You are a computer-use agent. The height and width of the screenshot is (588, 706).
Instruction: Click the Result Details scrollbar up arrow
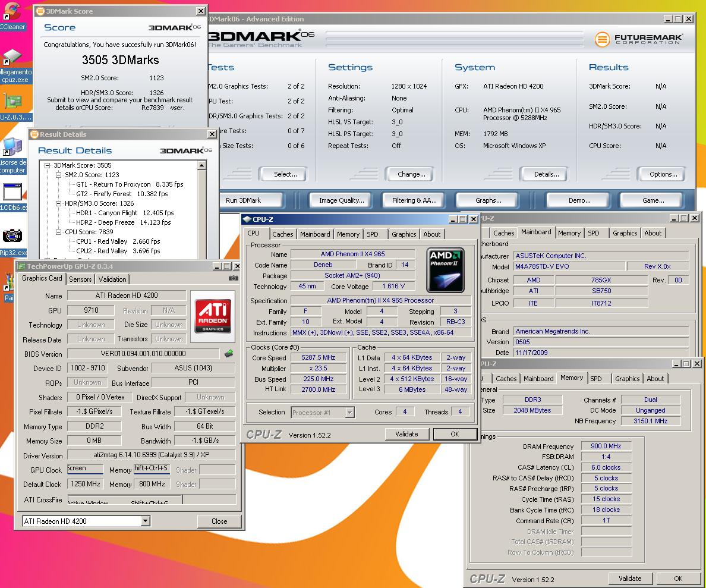[x=201, y=165]
